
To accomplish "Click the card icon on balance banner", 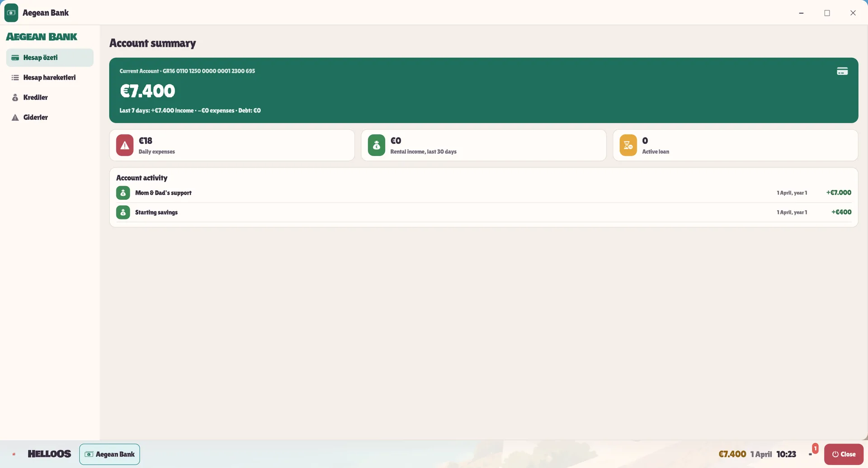I will pyautogui.click(x=842, y=71).
